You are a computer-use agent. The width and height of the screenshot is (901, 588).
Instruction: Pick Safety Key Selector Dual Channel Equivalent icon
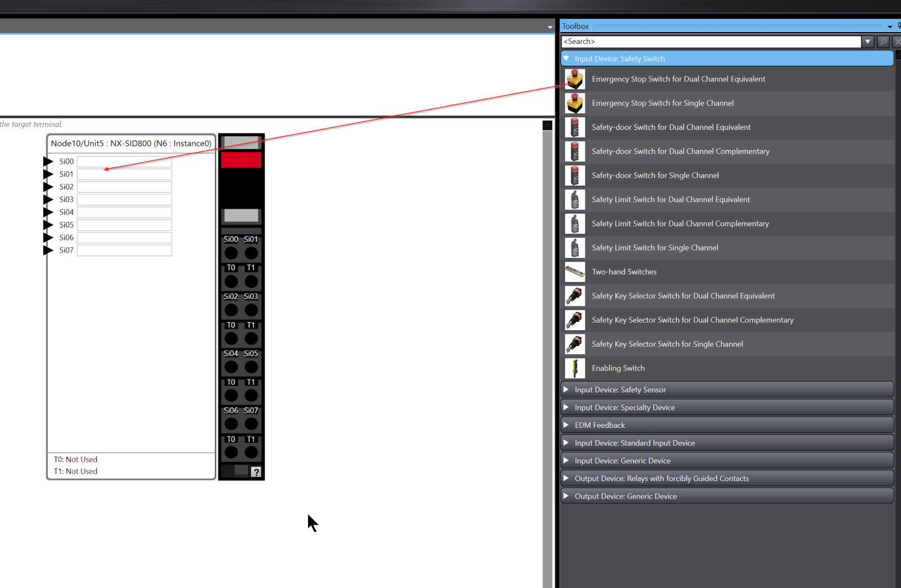point(575,296)
